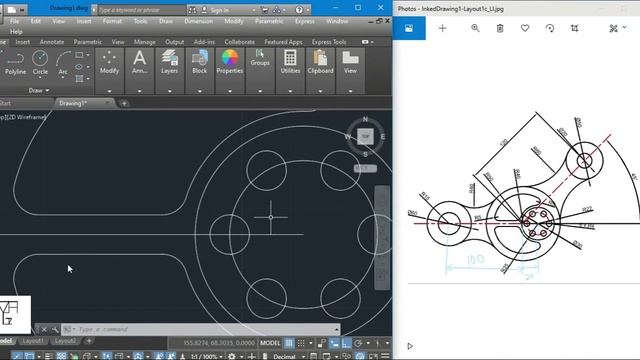Select the Rectangle draw tool
The width and height of the screenshot is (640, 360).
(x=80, y=55)
